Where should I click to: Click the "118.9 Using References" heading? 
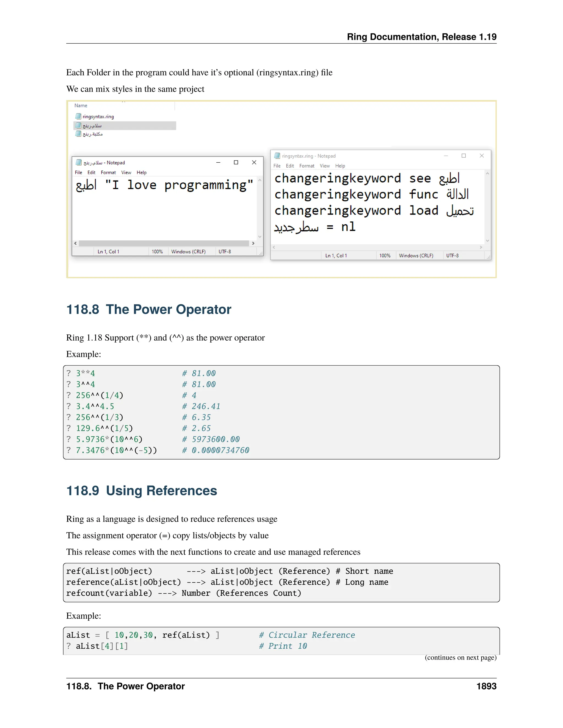(x=142, y=491)
